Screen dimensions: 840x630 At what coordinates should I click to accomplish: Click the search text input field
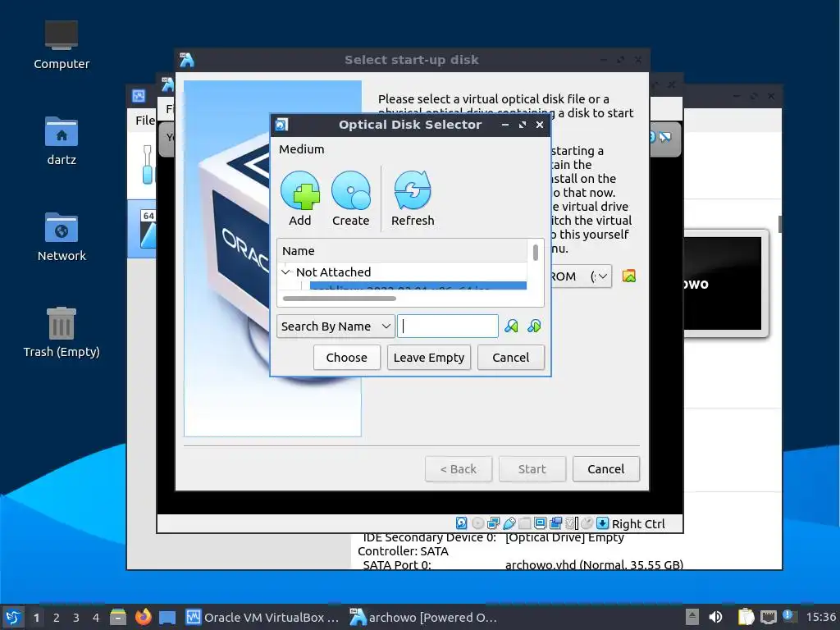tap(448, 326)
